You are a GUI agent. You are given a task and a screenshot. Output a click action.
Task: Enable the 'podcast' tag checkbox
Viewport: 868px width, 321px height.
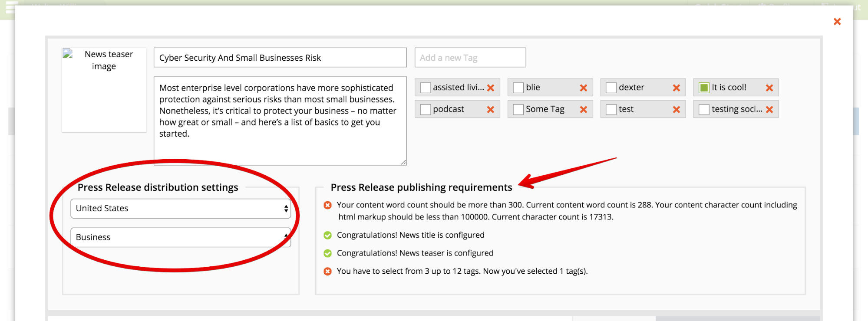426,109
